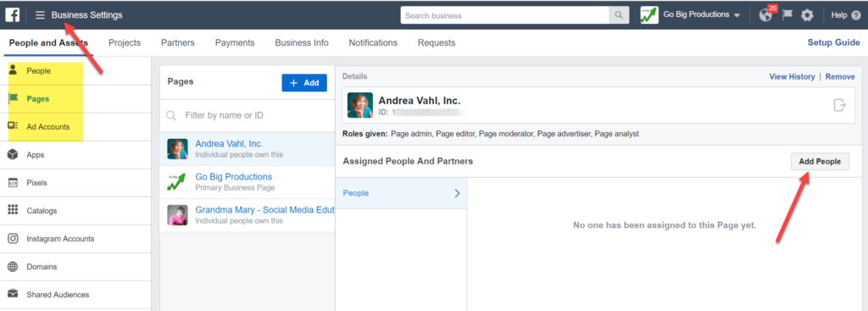This screenshot has width=868, height=311.
Task: Open the settings gear icon
Action: (807, 15)
